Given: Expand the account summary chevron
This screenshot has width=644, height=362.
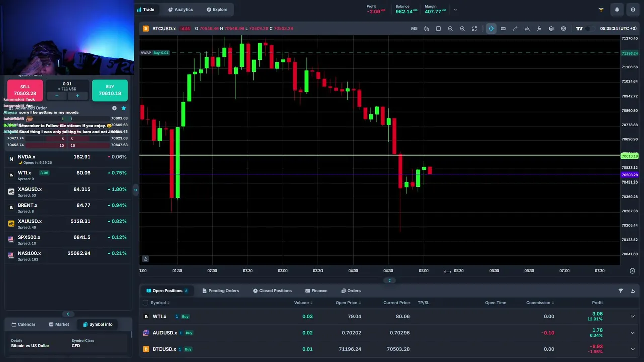Looking at the screenshot, I should click(x=455, y=9).
